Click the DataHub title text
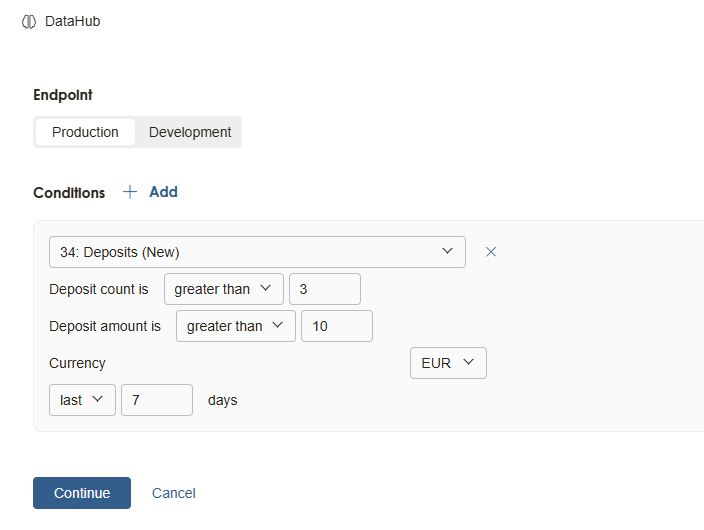The image size is (704, 530). point(73,22)
